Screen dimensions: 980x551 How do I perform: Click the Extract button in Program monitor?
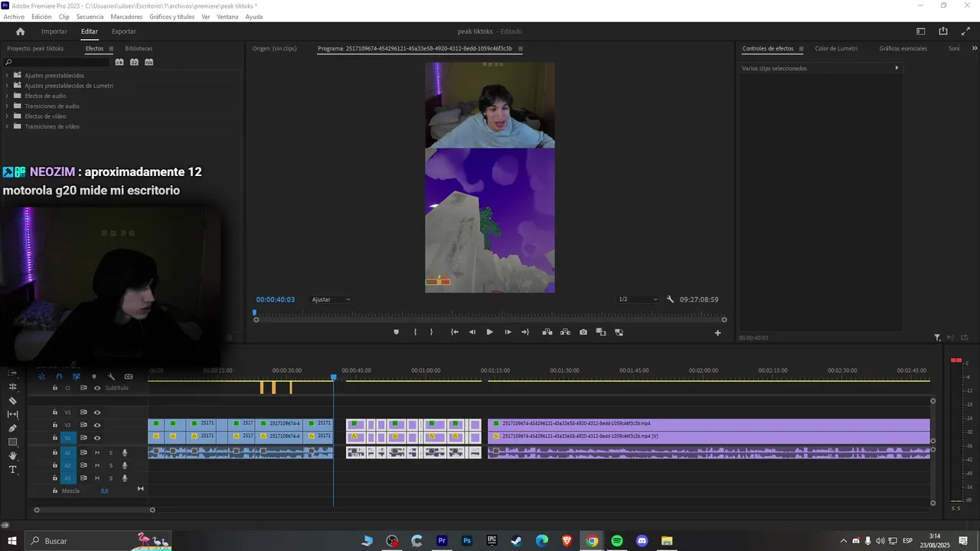(x=565, y=332)
